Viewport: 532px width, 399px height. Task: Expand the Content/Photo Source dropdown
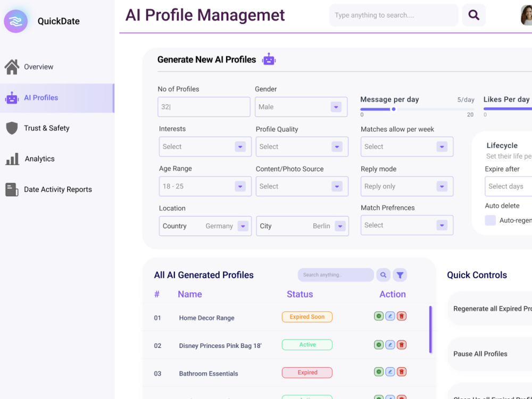click(x=302, y=186)
